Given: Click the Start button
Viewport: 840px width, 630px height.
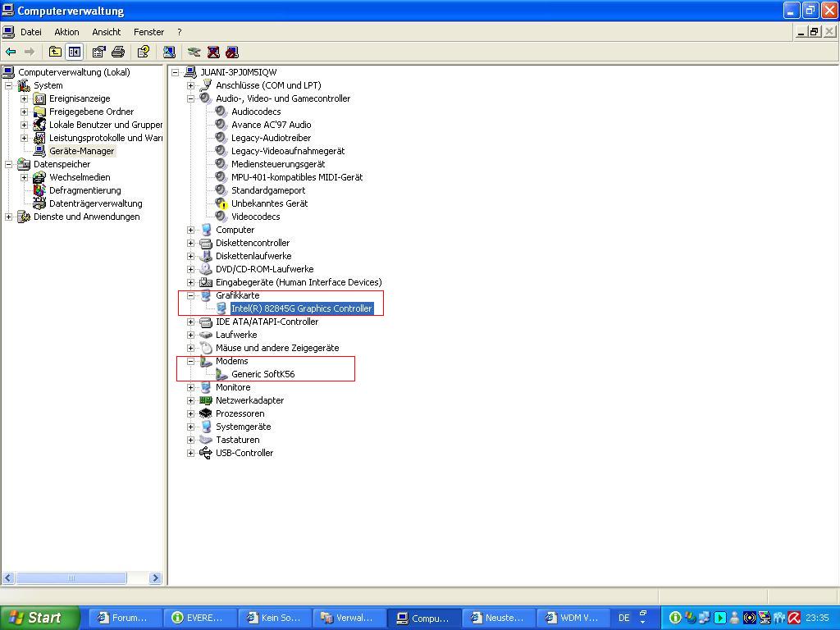Looking at the screenshot, I should (x=39, y=618).
